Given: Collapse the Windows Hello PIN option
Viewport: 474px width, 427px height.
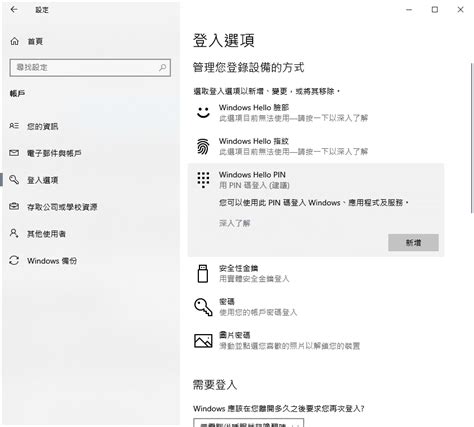Looking at the screenshot, I should coord(316,180).
